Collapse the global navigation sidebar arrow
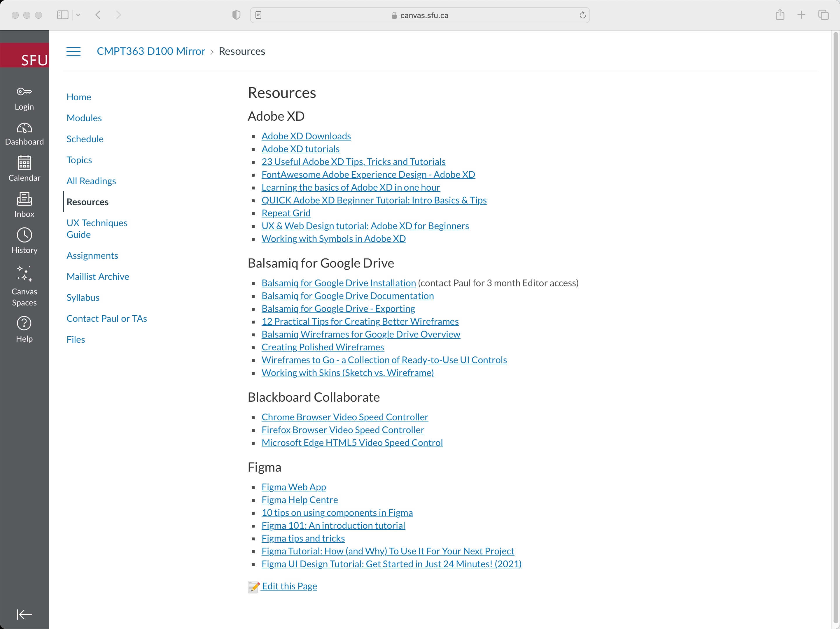Viewport: 840px width, 629px height. pyautogui.click(x=24, y=614)
